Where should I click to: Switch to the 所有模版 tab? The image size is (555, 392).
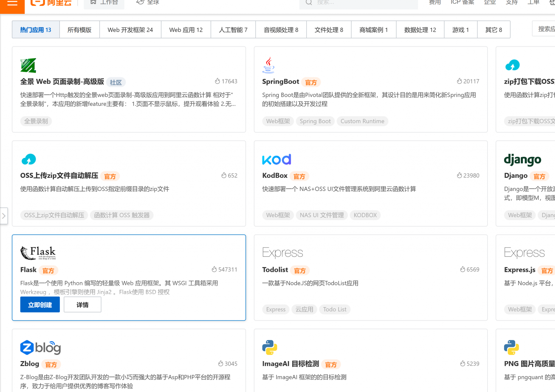coord(79,30)
